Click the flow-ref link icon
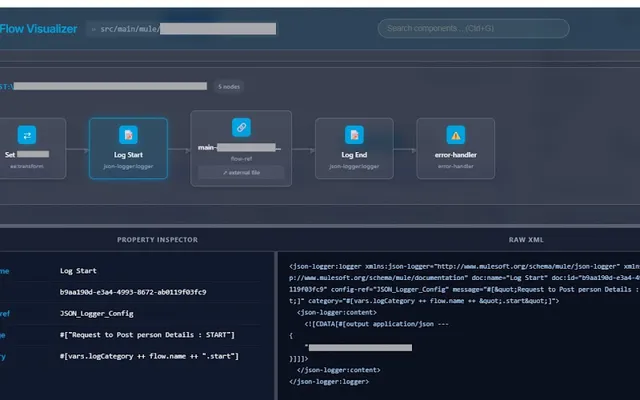 point(241,127)
